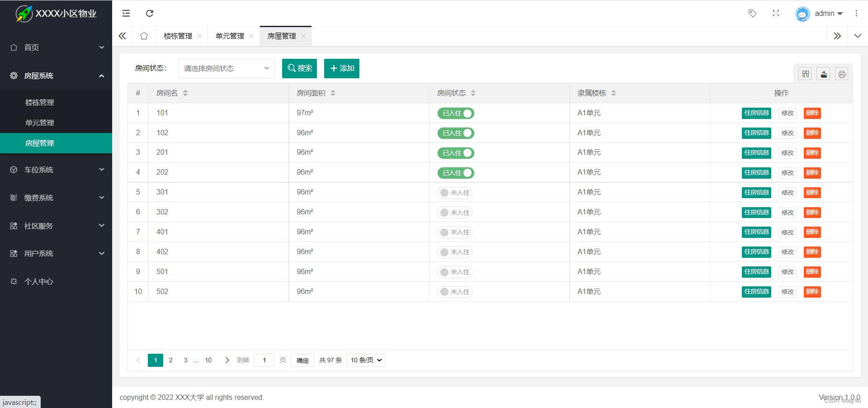Click the admin avatar image
Viewport: 868px width, 408px height.
802,14
